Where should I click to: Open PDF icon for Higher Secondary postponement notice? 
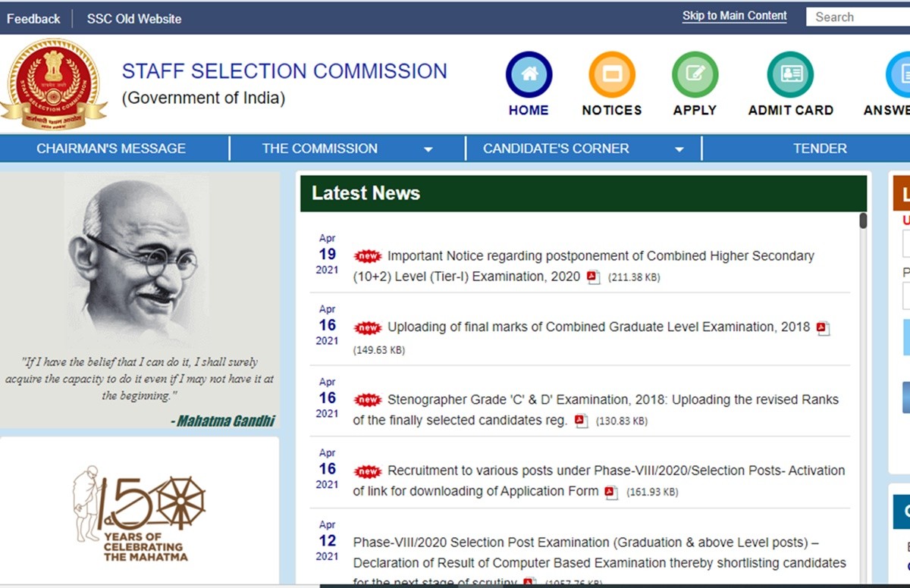coord(593,277)
